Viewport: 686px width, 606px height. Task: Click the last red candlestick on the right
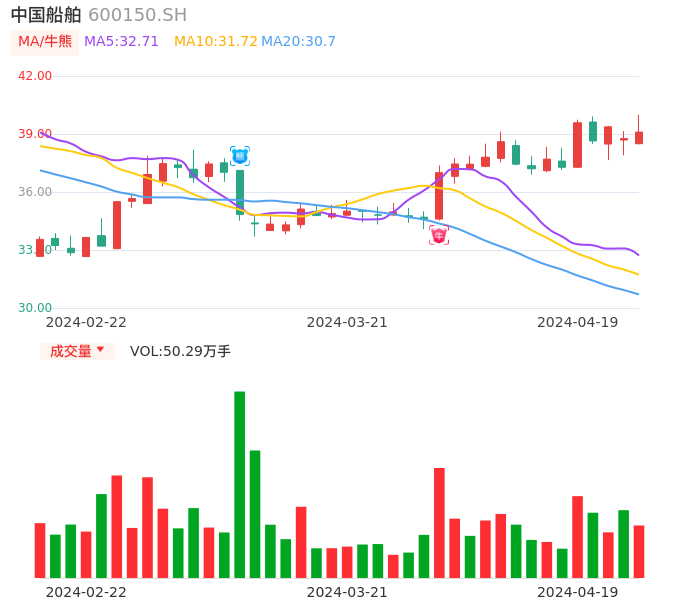tap(639, 137)
